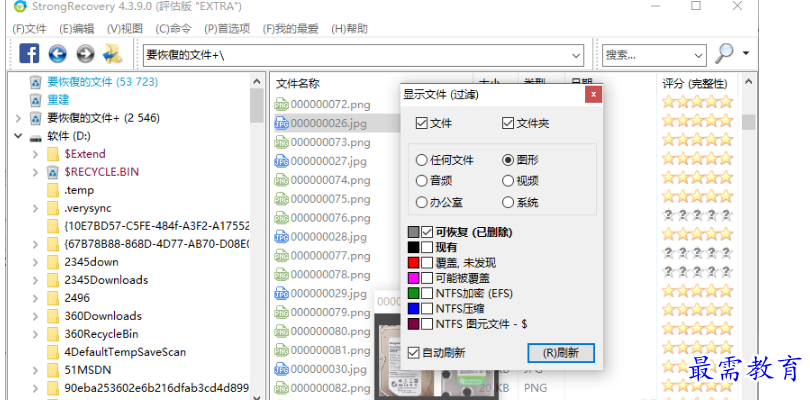Open the favorites folder star icon

pos(113,53)
